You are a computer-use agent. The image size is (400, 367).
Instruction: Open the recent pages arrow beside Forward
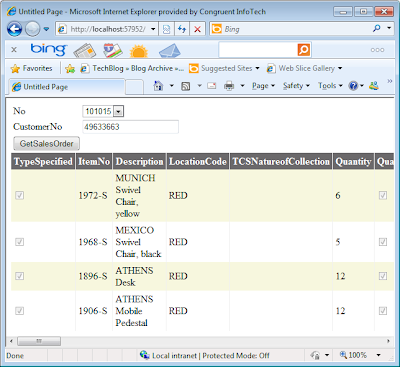tap(46, 29)
